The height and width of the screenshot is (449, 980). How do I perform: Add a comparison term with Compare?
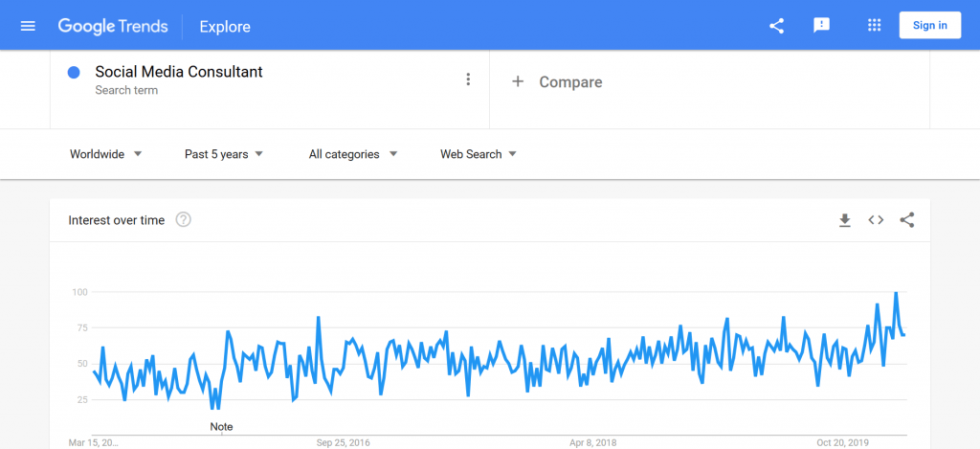(x=557, y=82)
